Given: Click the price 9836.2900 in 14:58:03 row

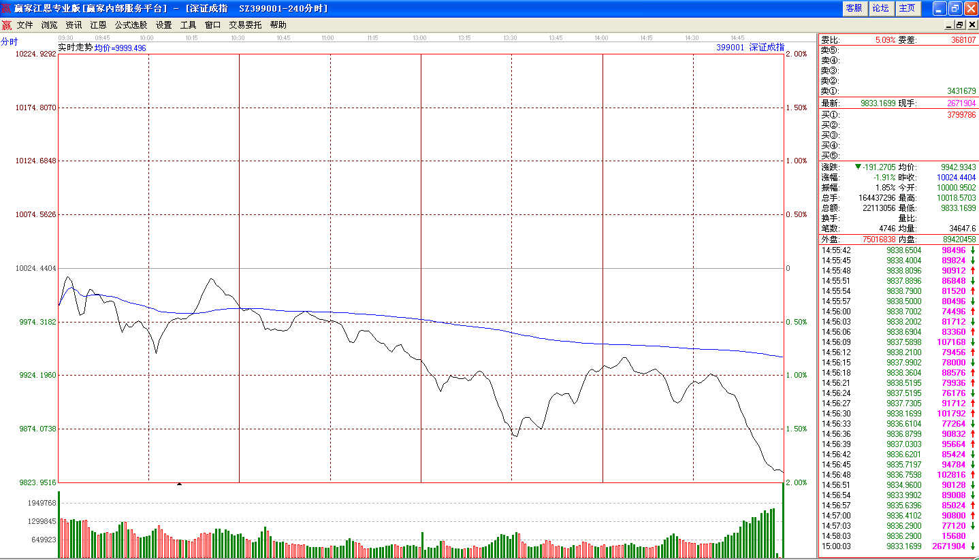Looking at the screenshot, I should point(904,536).
